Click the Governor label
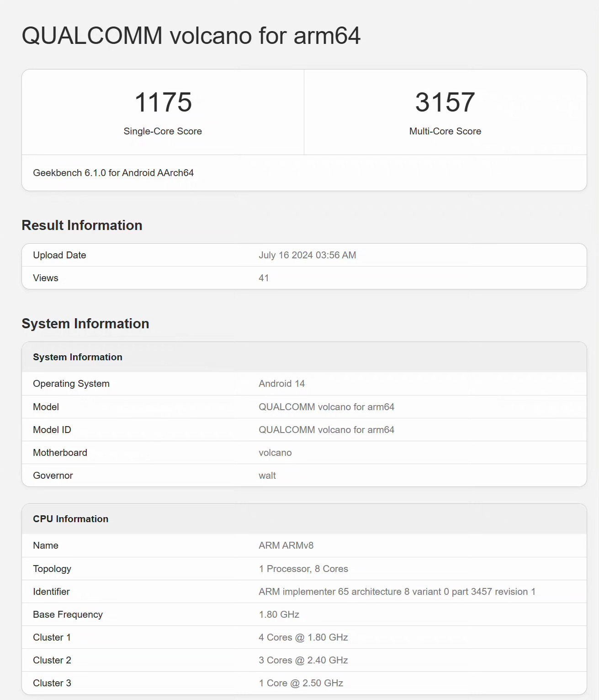Screen dimensions: 599x700 click(x=53, y=476)
